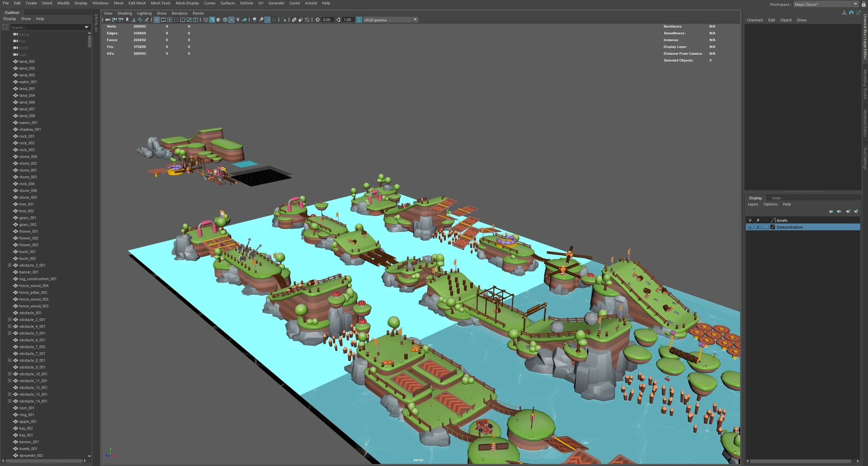Screen dimensions: 868x466
Task: Enable the textured display checker icon
Action: (x=231, y=20)
